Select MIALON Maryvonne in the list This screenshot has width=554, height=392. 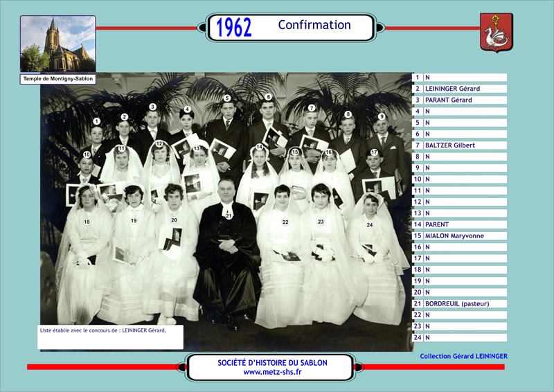[454, 235]
